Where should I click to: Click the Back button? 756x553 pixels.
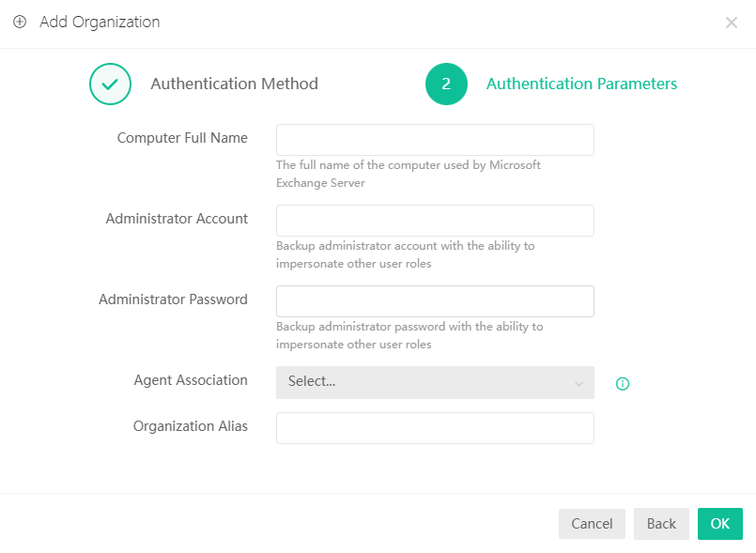(x=661, y=524)
